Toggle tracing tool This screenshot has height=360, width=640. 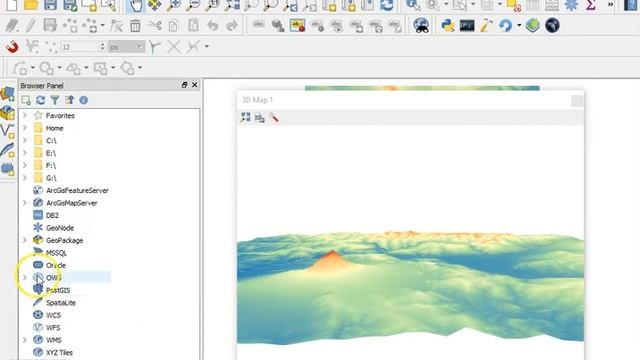pyautogui.click(x=193, y=47)
